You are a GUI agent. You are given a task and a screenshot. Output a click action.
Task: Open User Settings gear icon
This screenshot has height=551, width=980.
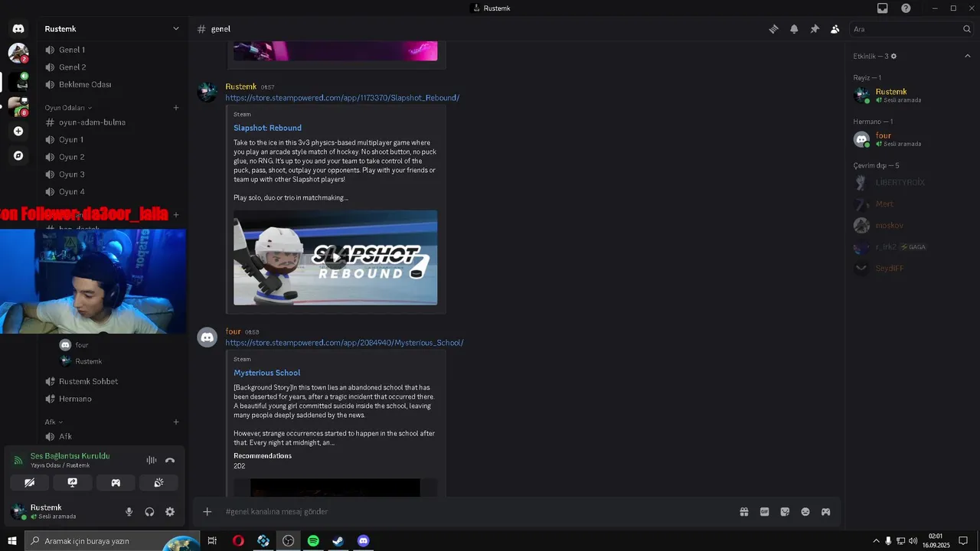coord(170,512)
